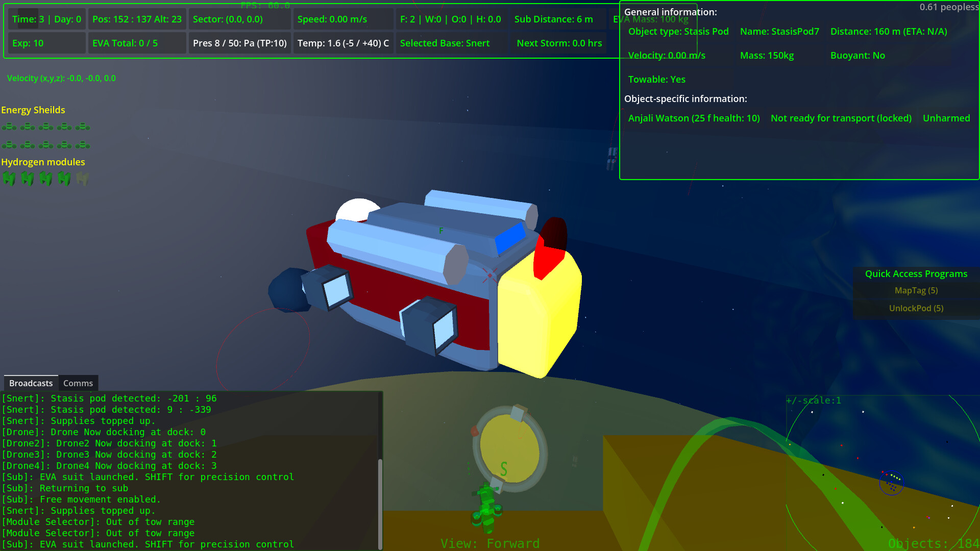
Task: Click the F: 2 | W:0 | O:0 | H: 0.0 readout
Action: coord(451,19)
